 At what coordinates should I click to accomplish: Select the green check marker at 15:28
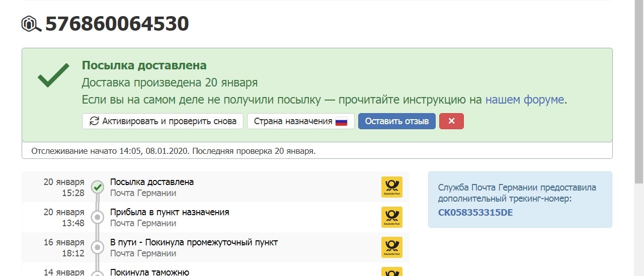click(x=97, y=187)
